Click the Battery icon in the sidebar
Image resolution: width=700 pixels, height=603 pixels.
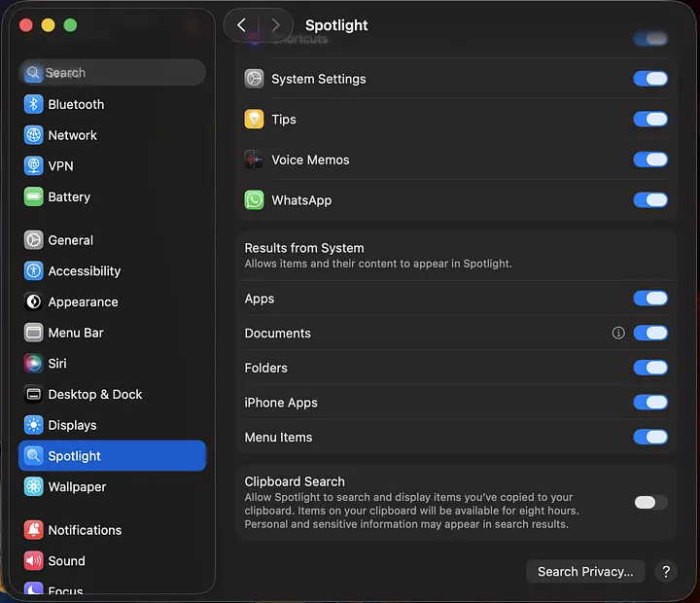pos(33,197)
